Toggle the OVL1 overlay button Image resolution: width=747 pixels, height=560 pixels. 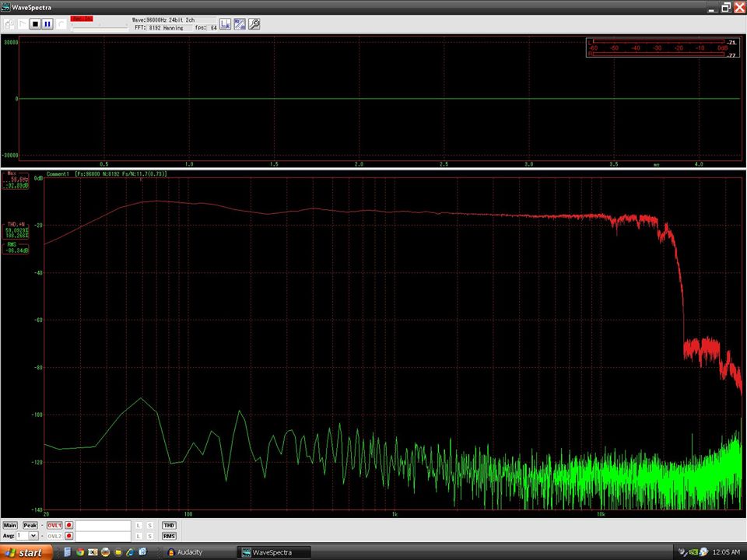[x=54, y=525]
